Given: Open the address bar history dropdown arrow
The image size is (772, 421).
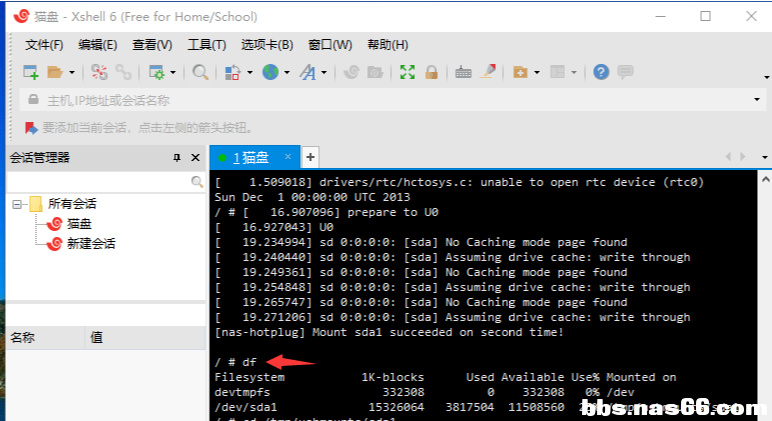Looking at the screenshot, I should [x=757, y=100].
